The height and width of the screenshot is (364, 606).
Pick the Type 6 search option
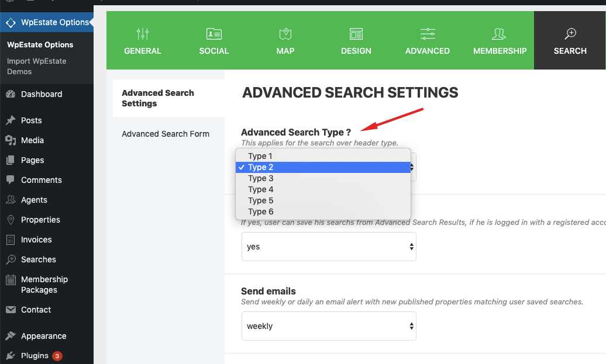pos(260,212)
